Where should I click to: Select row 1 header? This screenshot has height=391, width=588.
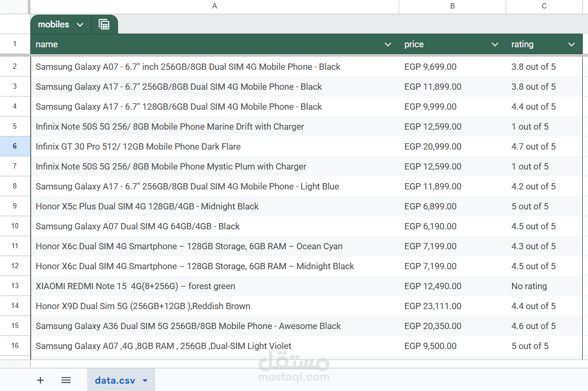(x=15, y=44)
